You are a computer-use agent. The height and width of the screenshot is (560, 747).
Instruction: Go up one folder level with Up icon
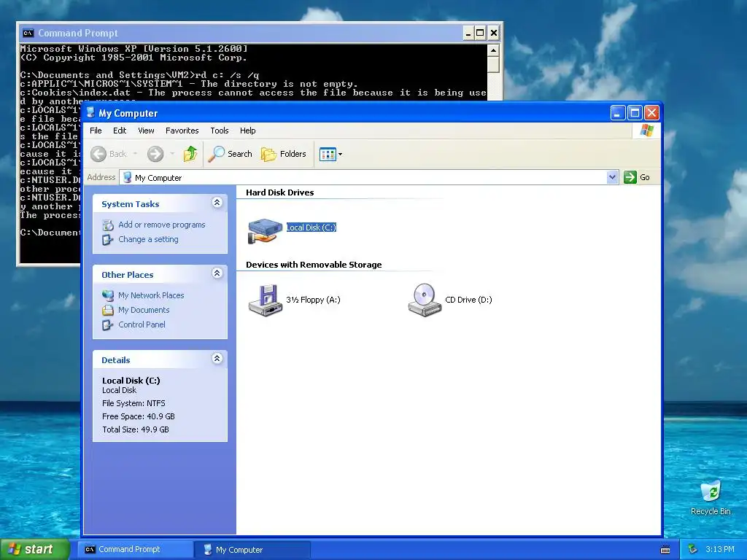point(190,154)
